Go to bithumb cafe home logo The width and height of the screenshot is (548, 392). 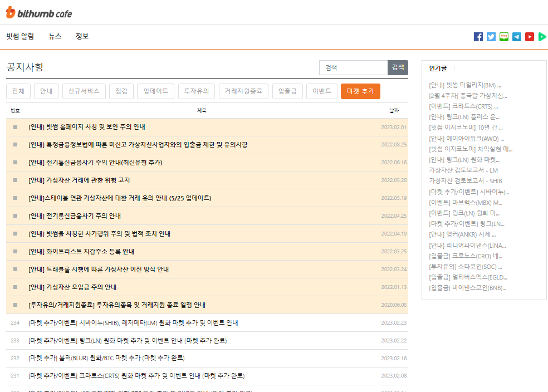point(39,13)
